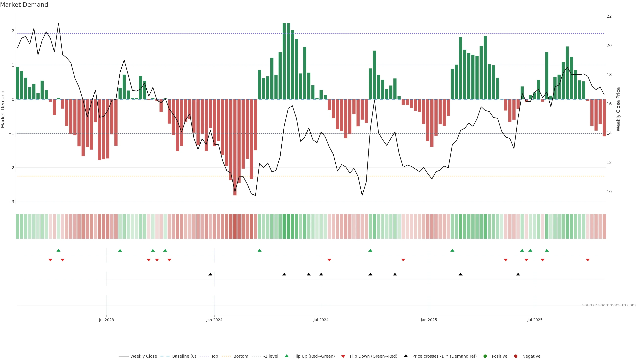Click the red Flip Down triangle legend icon
This screenshot has height=362, width=644.
pyautogui.click(x=343, y=356)
